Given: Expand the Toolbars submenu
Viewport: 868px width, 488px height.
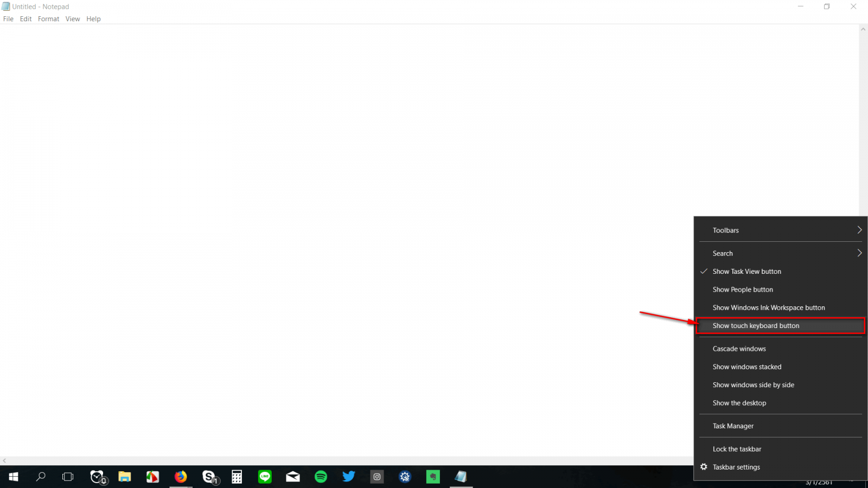Looking at the screenshot, I should 780,230.
